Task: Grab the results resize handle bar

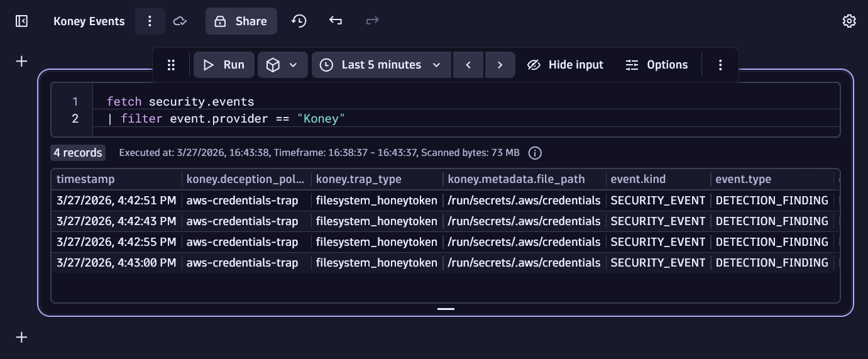Action: (446, 309)
